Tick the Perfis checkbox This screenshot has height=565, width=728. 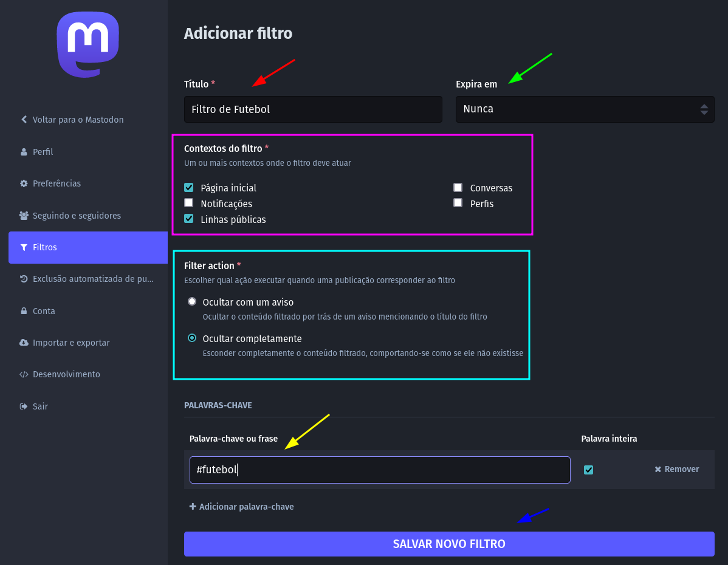[458, 203]
